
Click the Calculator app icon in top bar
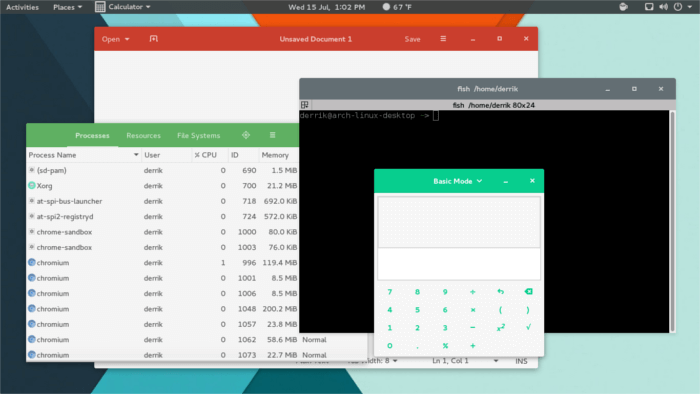pyautogui.click(x=100, y=7)
